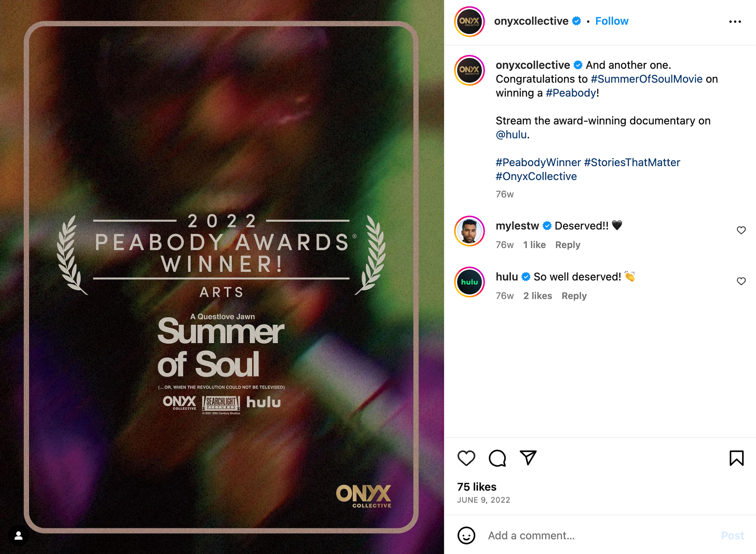This screenshot has height=554, width=756.
Task: Open the comment bubble icon
Action: pos(497,458)
